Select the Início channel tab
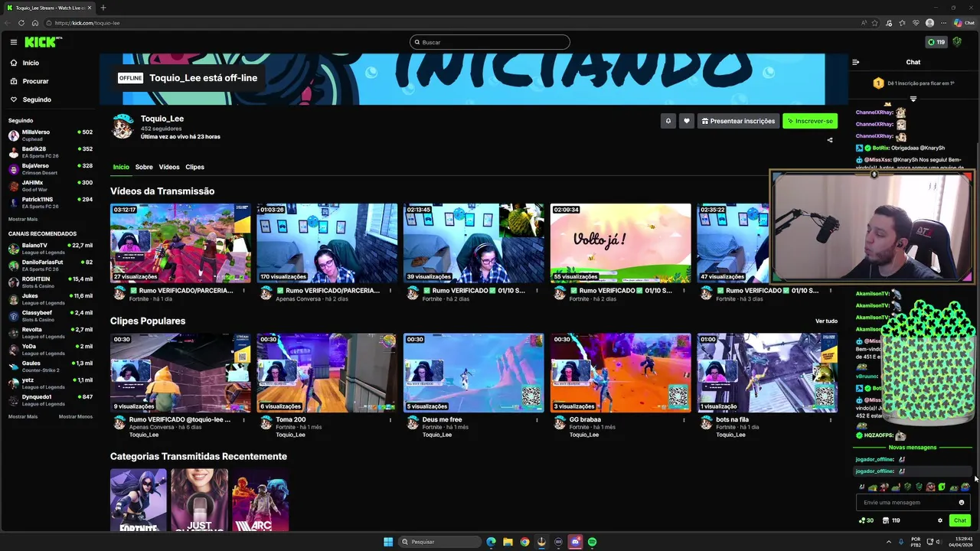 [x=121, y=167]
